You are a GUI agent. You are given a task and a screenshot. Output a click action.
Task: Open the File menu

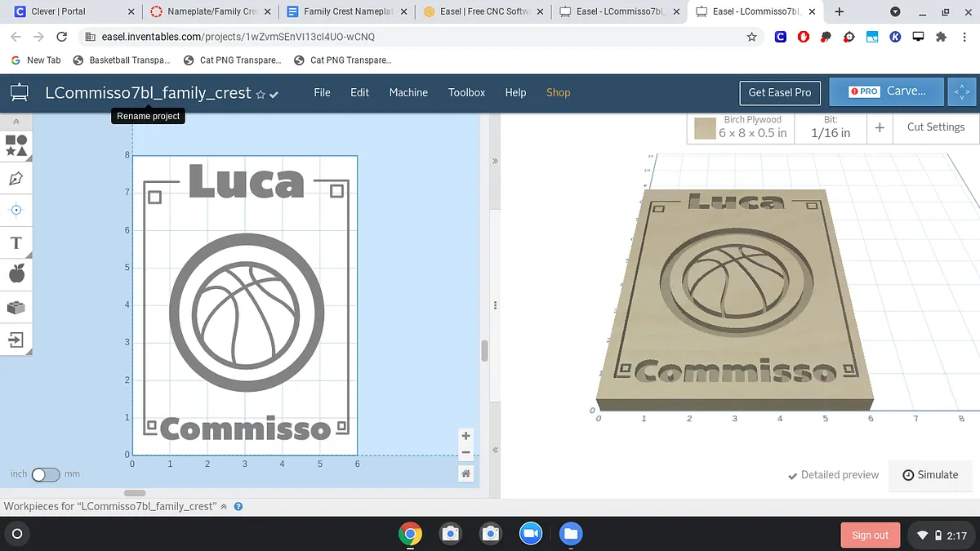click(x=323, y=92)
